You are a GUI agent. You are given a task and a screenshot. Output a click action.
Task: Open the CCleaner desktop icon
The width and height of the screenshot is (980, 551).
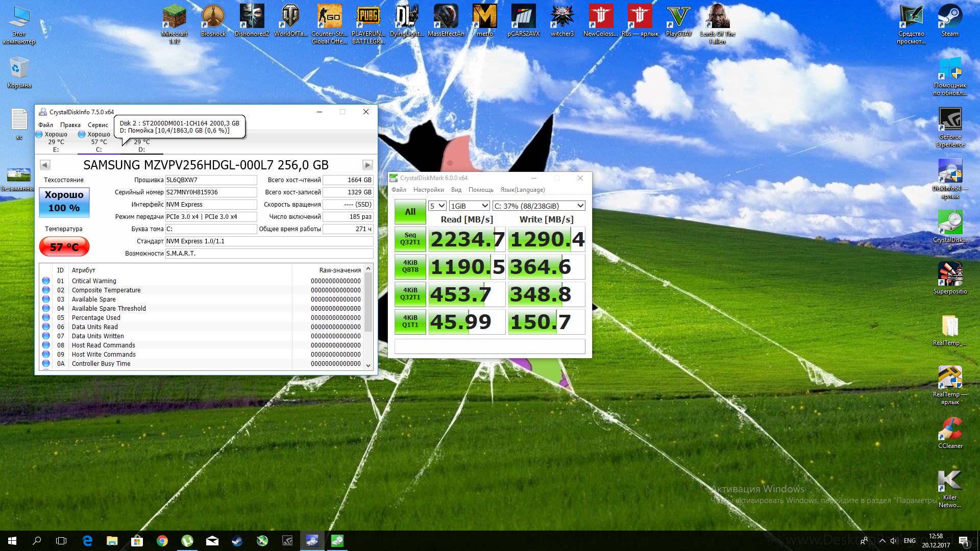pos(950,433)
